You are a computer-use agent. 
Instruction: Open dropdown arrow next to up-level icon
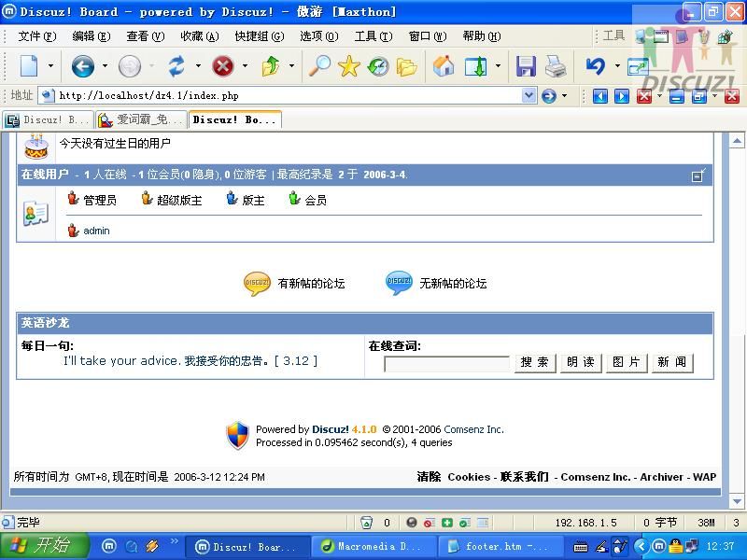(x=291, y=65)
